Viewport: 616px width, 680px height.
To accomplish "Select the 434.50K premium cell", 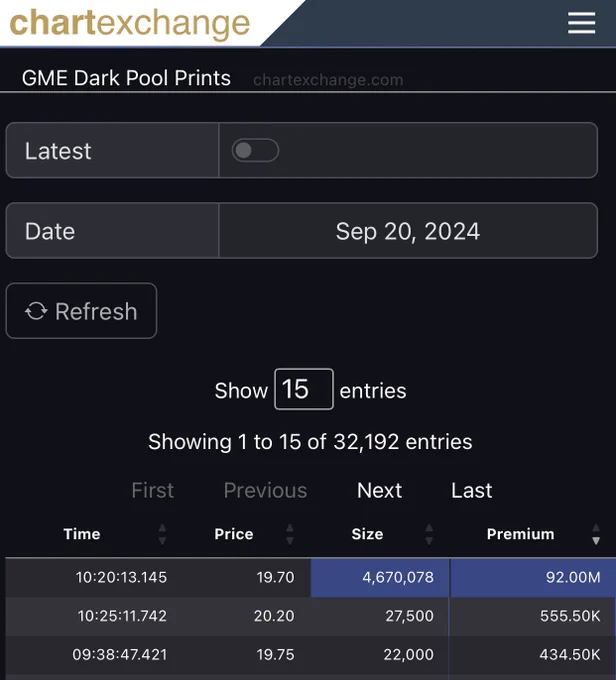I will [533, 655].
